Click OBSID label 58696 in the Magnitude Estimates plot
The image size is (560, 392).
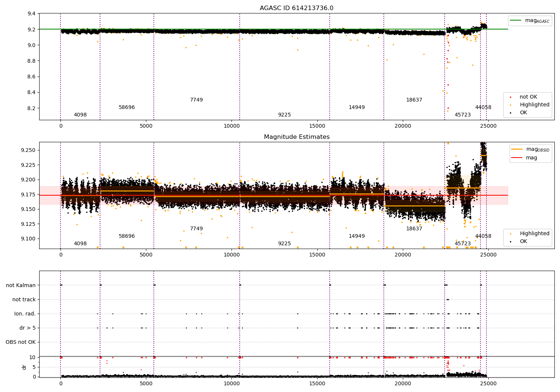coord(127,236)
